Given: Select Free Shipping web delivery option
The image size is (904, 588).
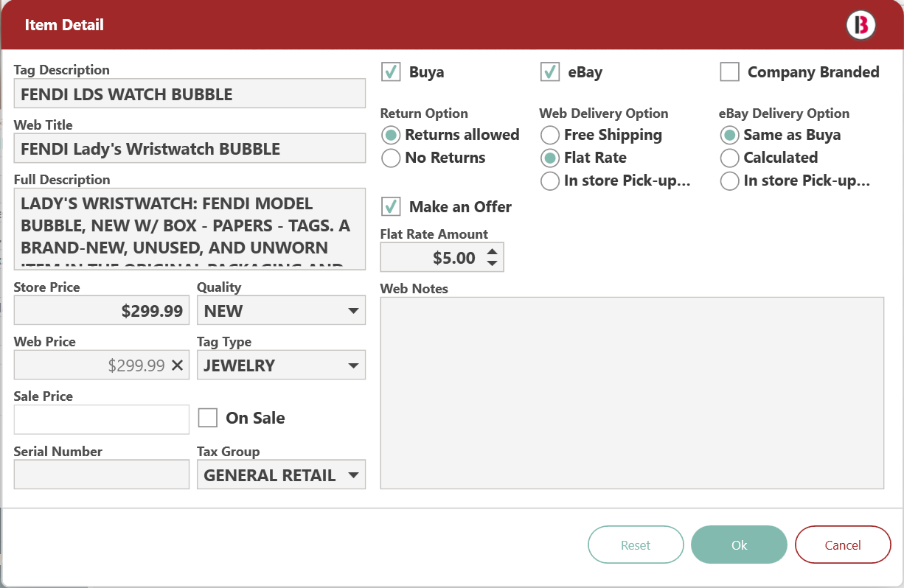Looking at the screenshot, I should (x=550, y=135).
